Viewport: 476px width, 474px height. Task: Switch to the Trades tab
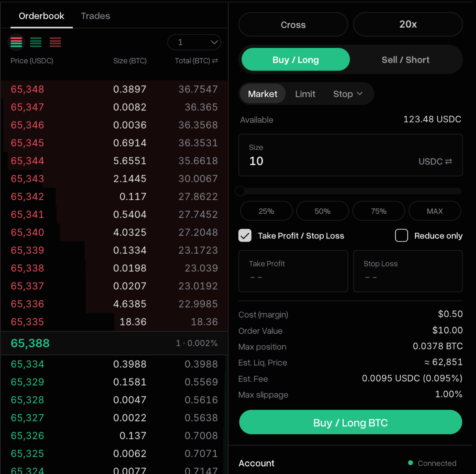95,16
